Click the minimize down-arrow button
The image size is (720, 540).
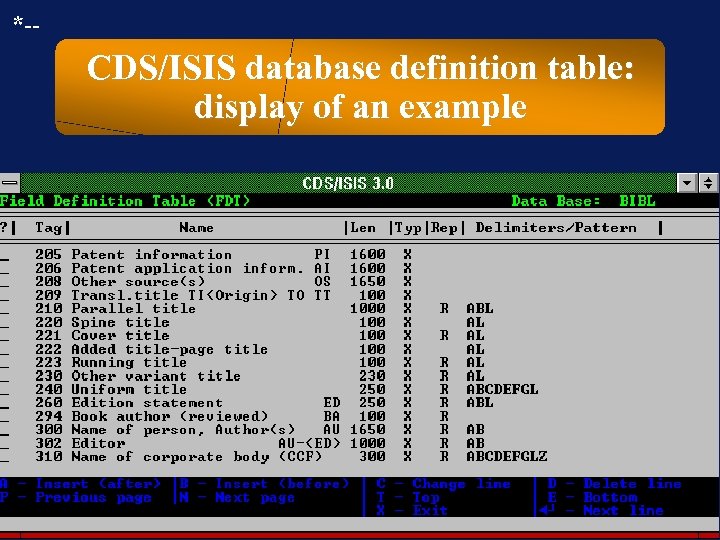[x=687, y=183]
